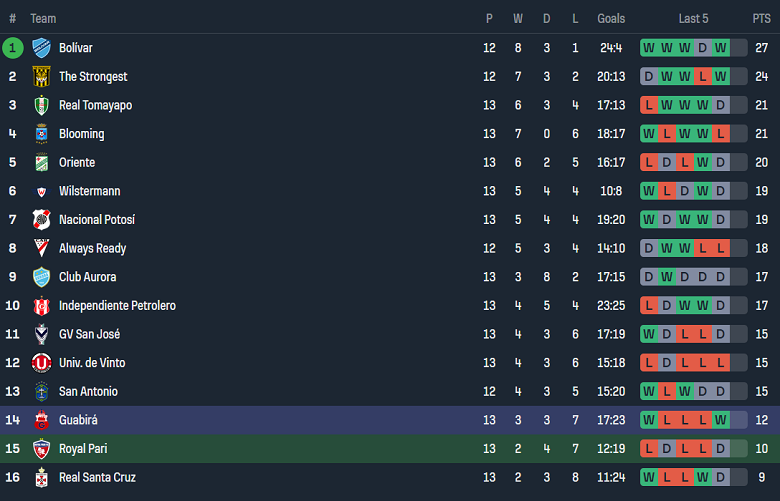Click the Blooming team crest icon
Screen dimensions: 780x501
(x=41, y=134)
